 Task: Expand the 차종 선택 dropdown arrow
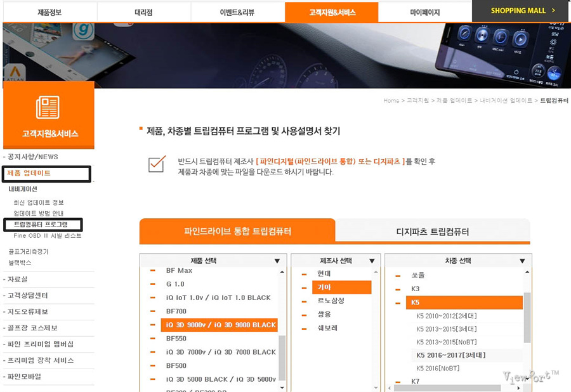(x=522, y=261)
